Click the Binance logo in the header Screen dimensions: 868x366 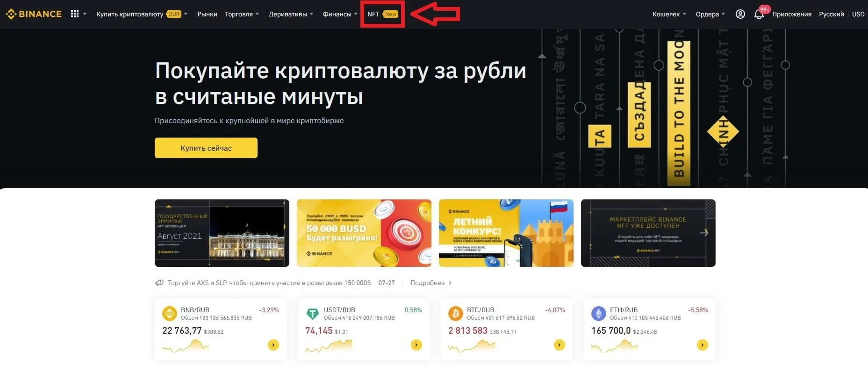click(34, 14)
